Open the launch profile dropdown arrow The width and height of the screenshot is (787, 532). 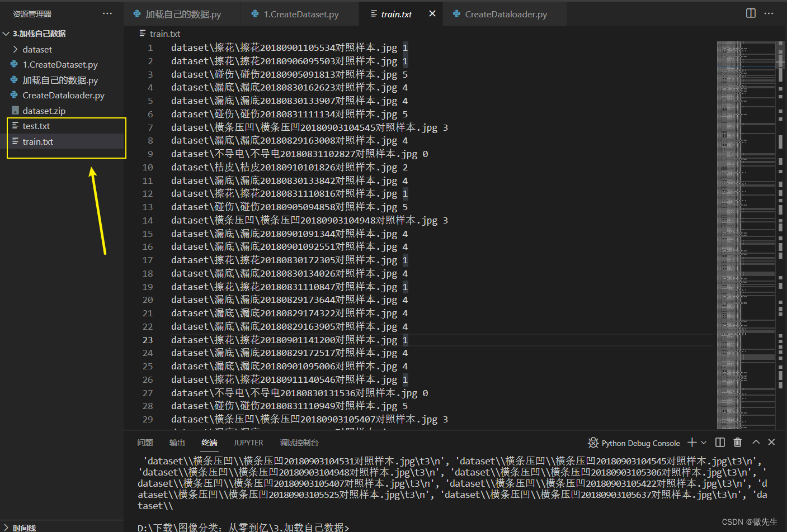(x=704, y=443)
